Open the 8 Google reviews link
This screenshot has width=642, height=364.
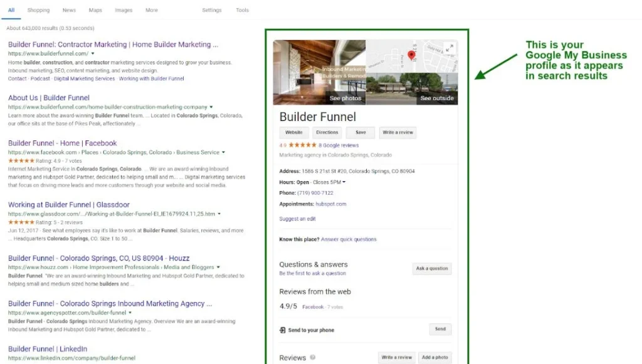[339, 145]
